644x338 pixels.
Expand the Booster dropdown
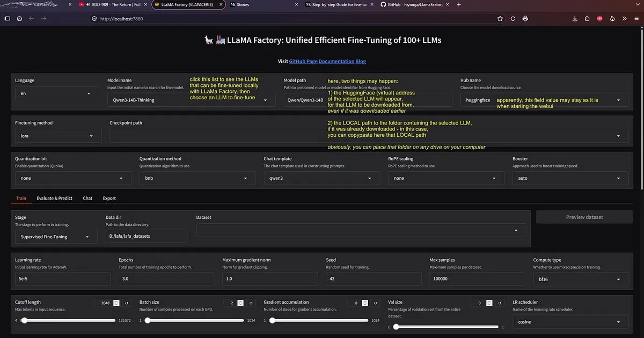point(570,178)
